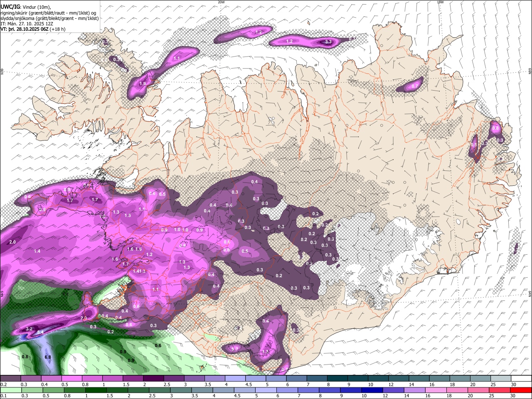This screenshot has height=399, width=532.
Task: Click the 'slydda/snjókoma' legend description line
Action: click(x=49, y=18)
